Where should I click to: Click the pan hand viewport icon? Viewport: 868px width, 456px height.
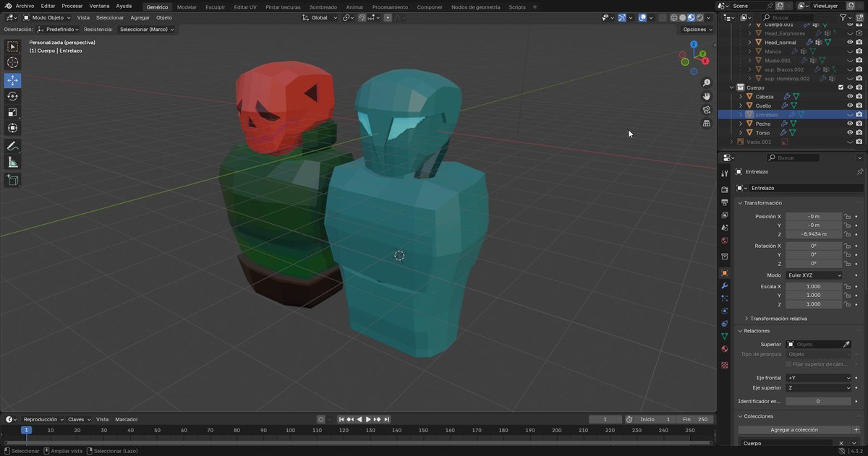pyautogui.click(x=707, y=96)
